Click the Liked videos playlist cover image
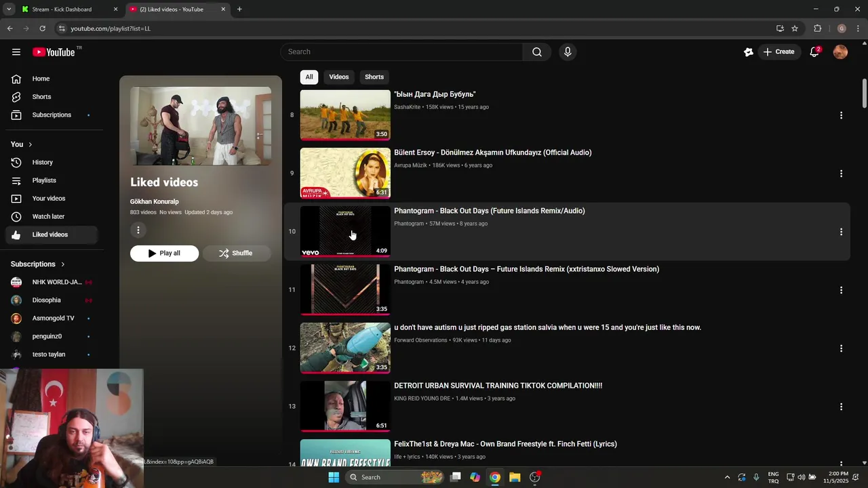The height and width of the screenshot is (488, 868). pos(201,126)
